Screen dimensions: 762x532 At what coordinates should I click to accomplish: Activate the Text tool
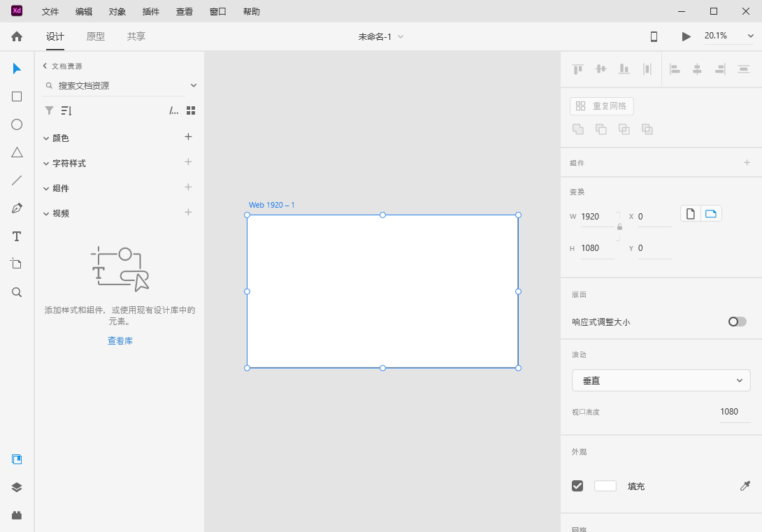tap(17, 236)
